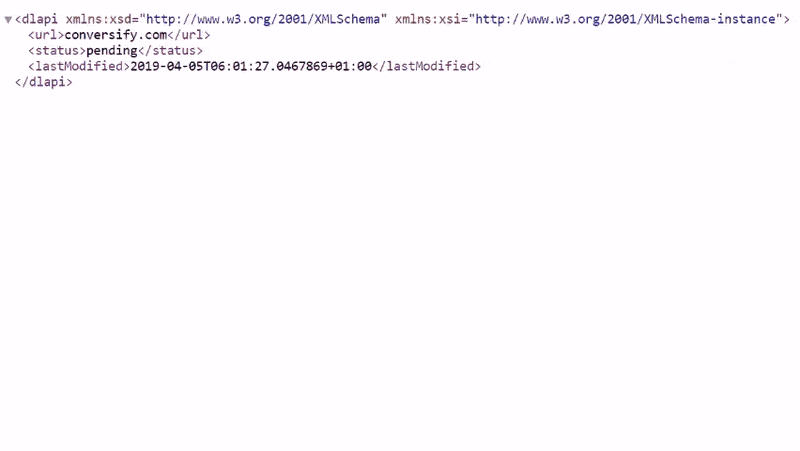This screenshot has height=451, width=800.
Task: Select the xmlns:xsi attribute name
Action: 428,19
